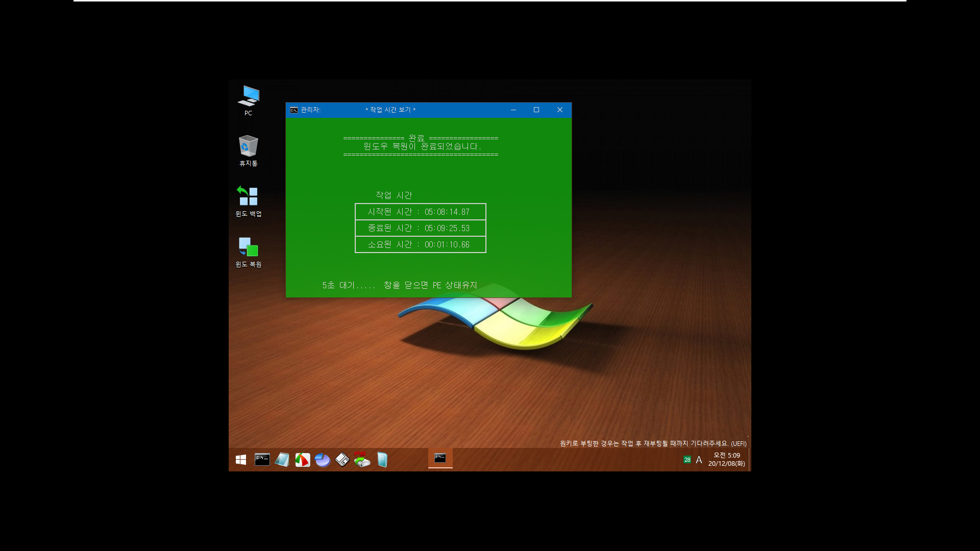Toggle the A input language indicator
The height and width of the screenshot is (551, 980).
coord(699,460)
